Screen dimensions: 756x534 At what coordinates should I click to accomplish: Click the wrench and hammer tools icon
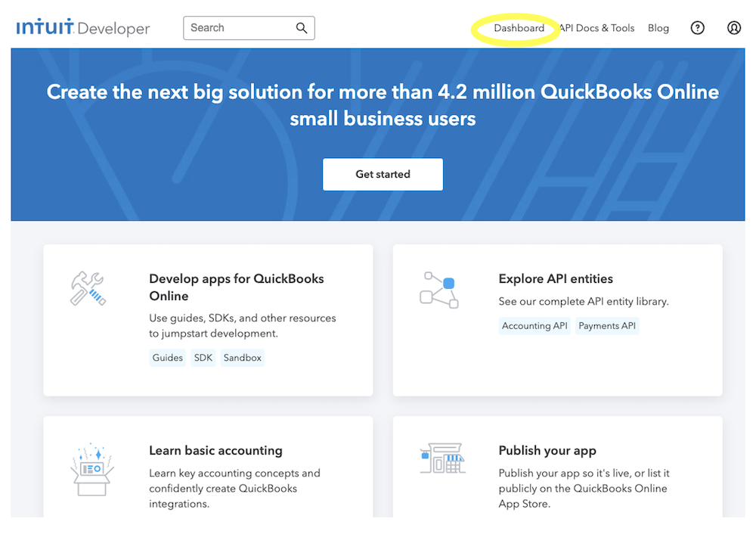pos(88,288)
